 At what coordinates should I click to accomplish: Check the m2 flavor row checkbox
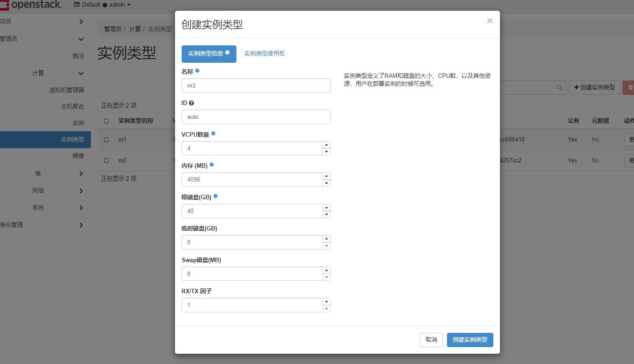106,161
